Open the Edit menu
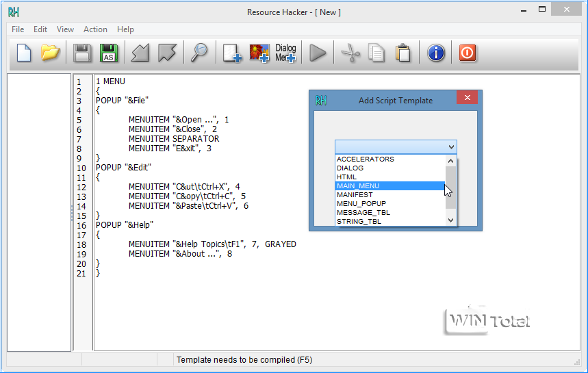588x373 pixels. [40, 29]
